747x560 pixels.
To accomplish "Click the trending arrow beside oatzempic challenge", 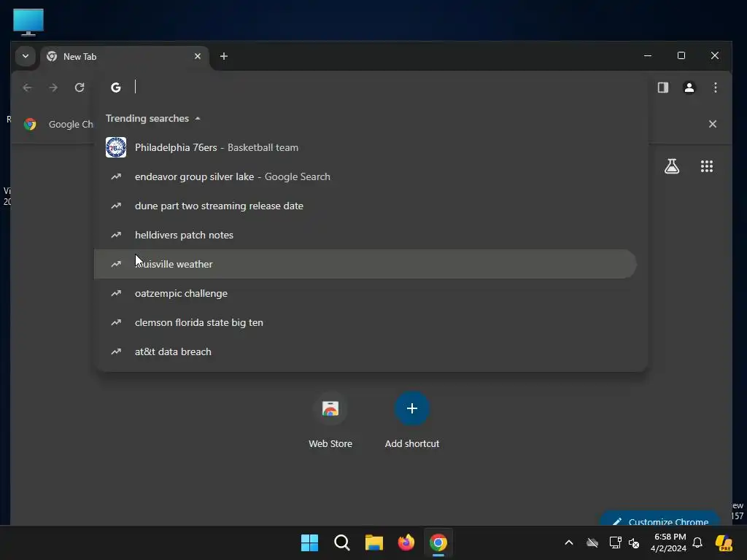I will click(116, 293).
